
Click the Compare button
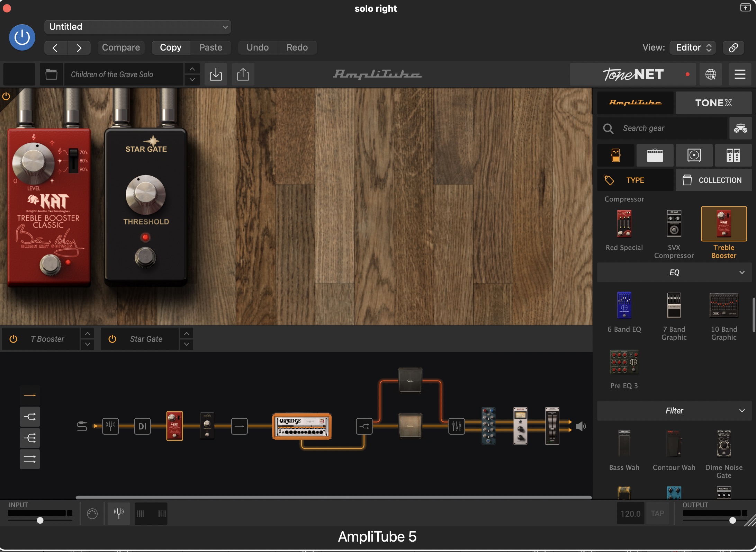pyautogui.click(x=121, y=47)
